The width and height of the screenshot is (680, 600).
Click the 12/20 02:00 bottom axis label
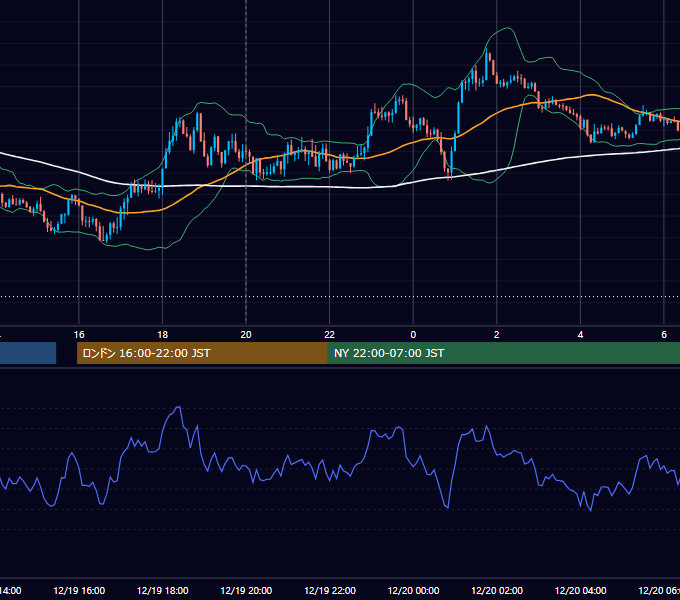tap(497, 590)
